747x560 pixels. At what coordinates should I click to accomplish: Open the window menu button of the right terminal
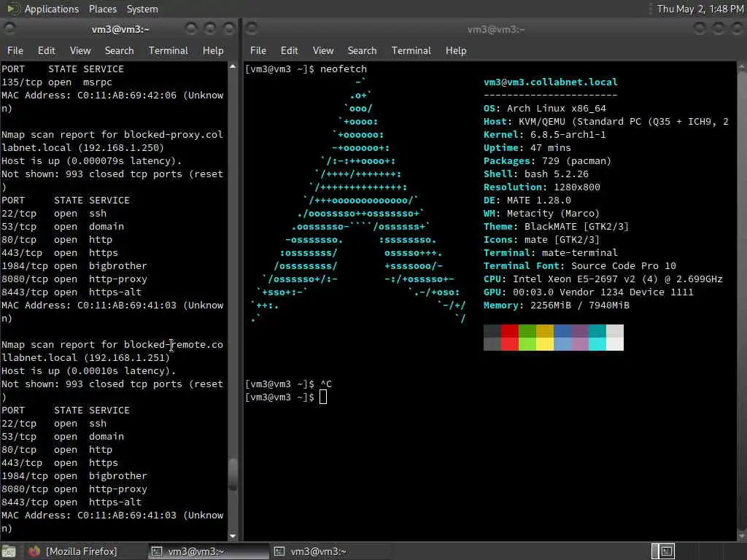pos(252,29)
